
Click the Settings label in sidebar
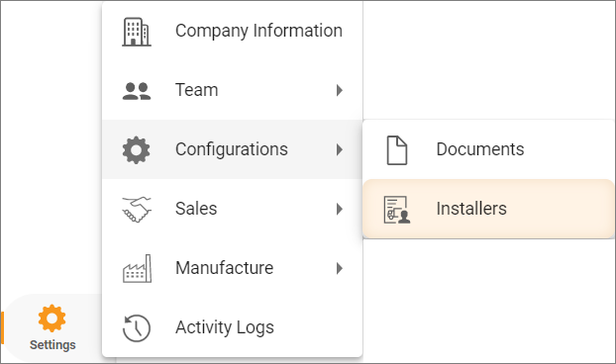[52, 345]
